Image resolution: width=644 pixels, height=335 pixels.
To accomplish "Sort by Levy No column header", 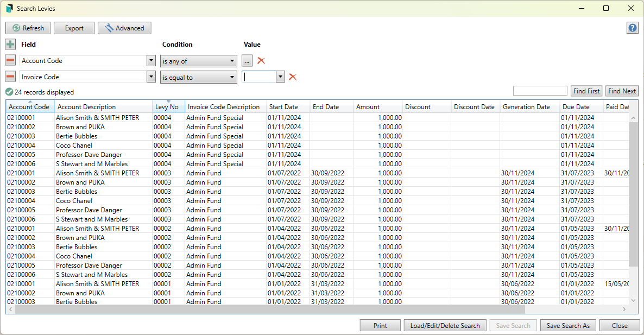I will [167, 107].
